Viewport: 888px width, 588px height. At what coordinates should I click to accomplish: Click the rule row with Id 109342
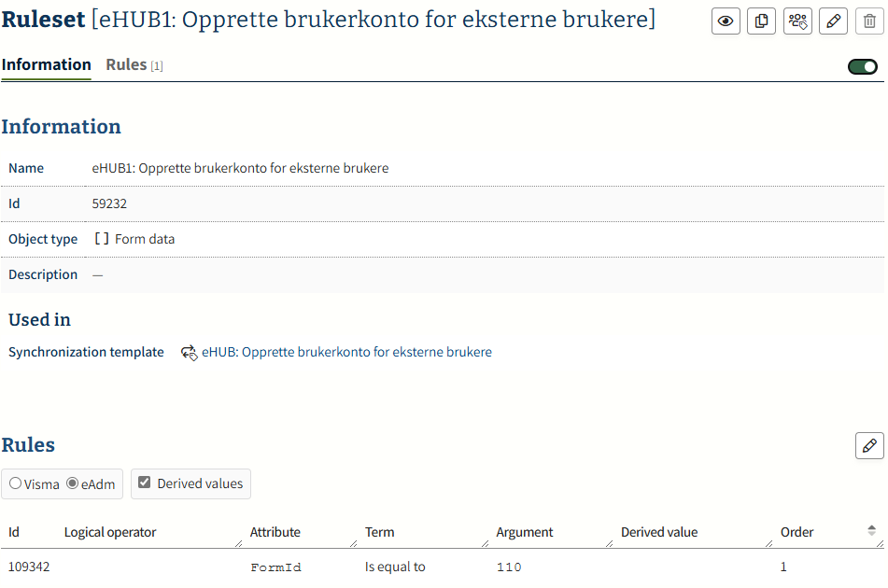[x=29, y=567]
